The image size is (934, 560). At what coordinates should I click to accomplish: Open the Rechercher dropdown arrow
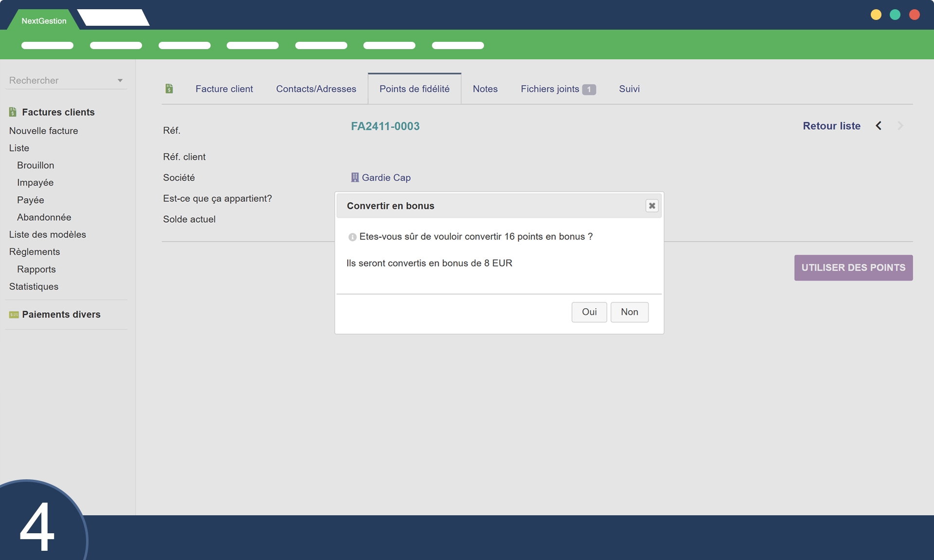click(120, 81)
